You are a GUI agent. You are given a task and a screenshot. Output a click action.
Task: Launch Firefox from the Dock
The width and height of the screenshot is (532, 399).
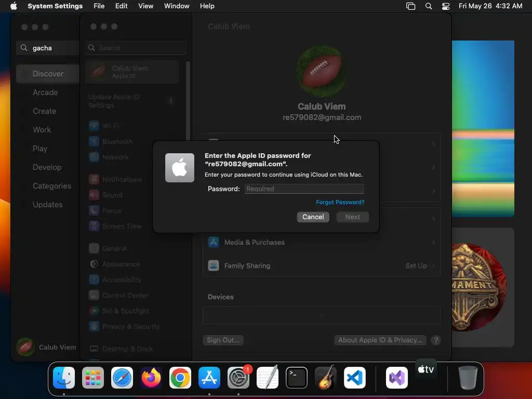pyautogui.click(x=151, y=378)
